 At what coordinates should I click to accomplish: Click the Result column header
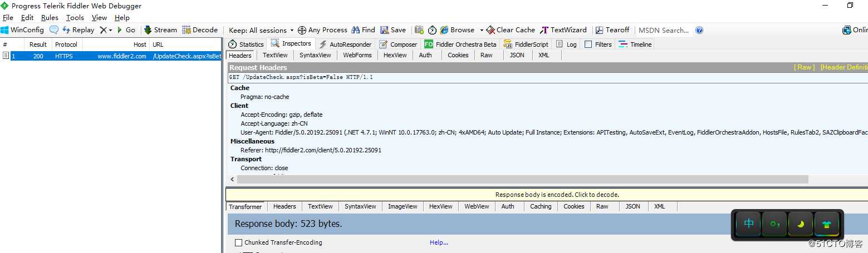[38, 44]
